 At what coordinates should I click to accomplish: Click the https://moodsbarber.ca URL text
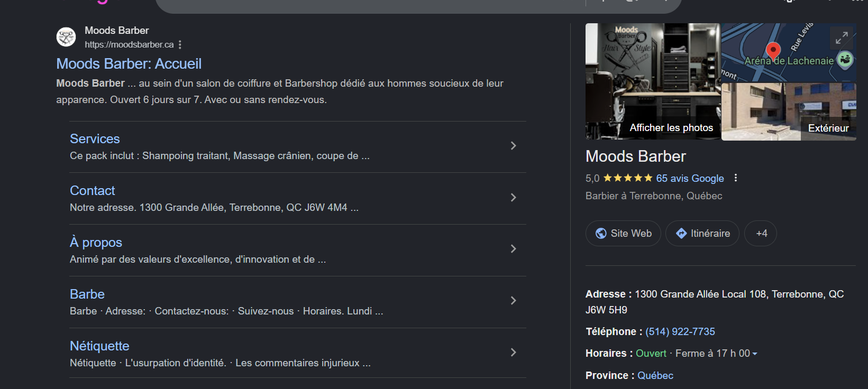pyautogui.click(x=129, y=45)
